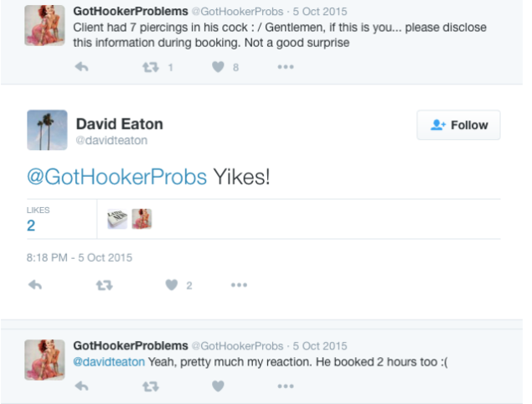The width and height of the screenshot is (532, 404).
Task: Open the David Eaton profile name
Action: (x=119, y=124)
